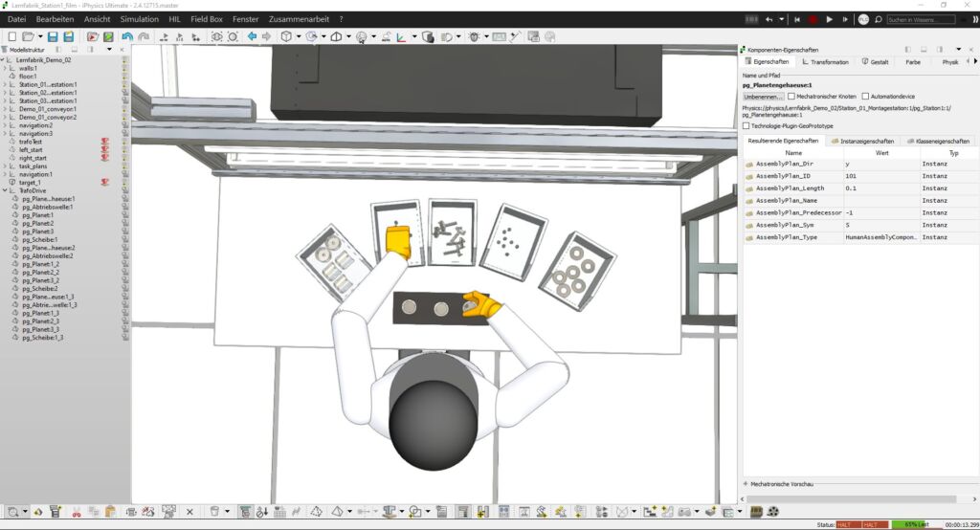Open the Instanzeigenschaften tab
The width and height of the screenshot is (980, 530).
(862, 141)
